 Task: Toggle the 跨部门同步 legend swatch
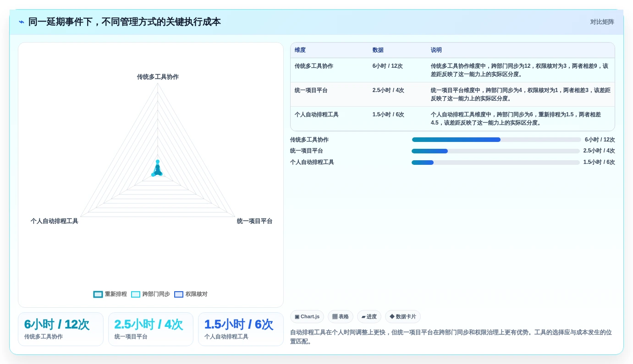pos(136,294)
